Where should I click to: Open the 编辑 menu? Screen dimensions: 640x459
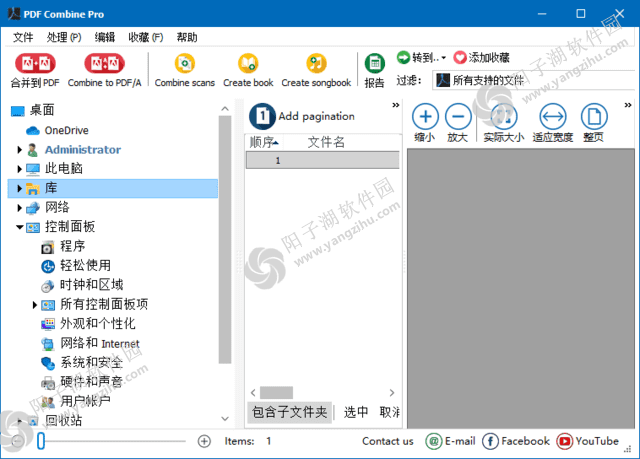[x=105, y=38]
